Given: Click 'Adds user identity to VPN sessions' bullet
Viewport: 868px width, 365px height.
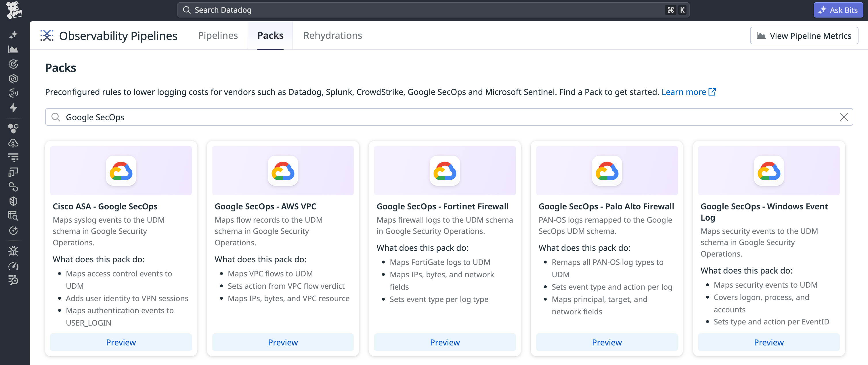Looking at the screenshot, I should (127, 298).
